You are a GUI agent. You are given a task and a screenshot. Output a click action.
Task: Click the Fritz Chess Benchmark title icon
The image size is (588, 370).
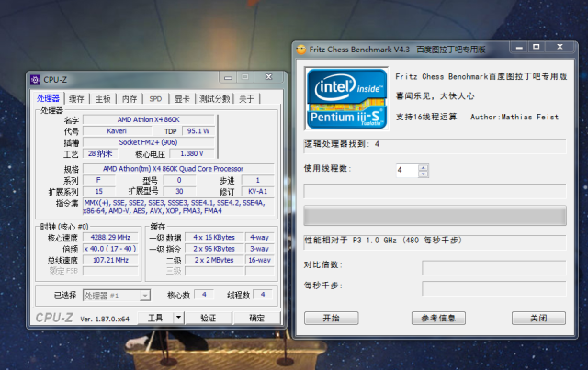[x=301, y=50]
